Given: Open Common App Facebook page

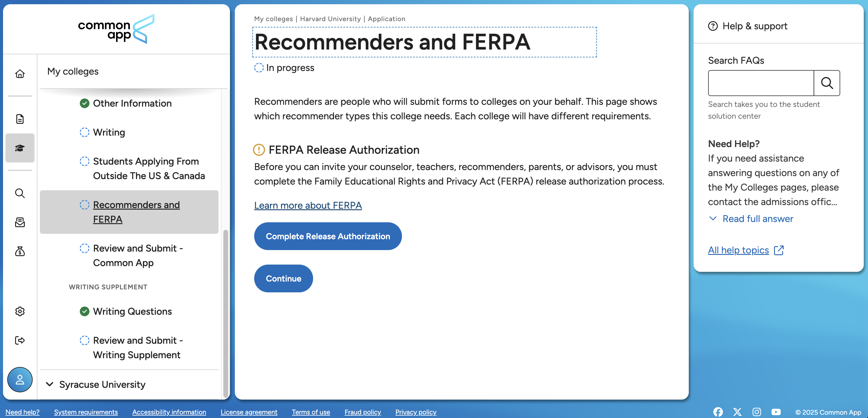Looking at the screenshot, I should pos(718,412).
